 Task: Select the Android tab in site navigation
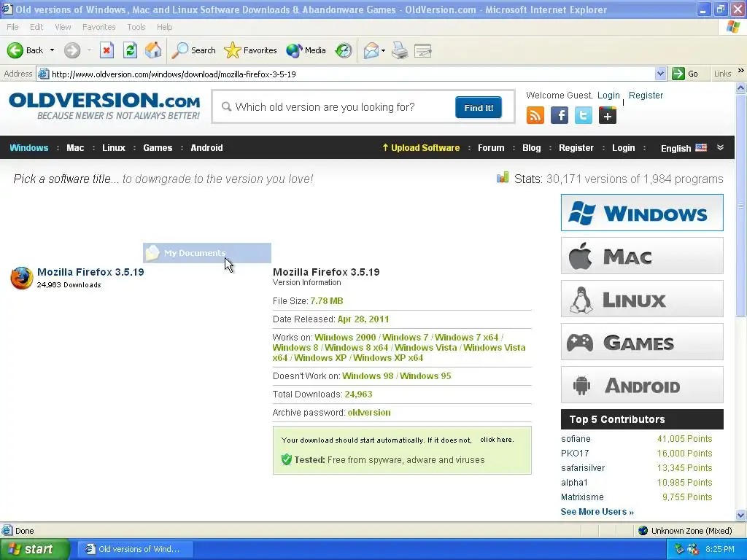206,147
